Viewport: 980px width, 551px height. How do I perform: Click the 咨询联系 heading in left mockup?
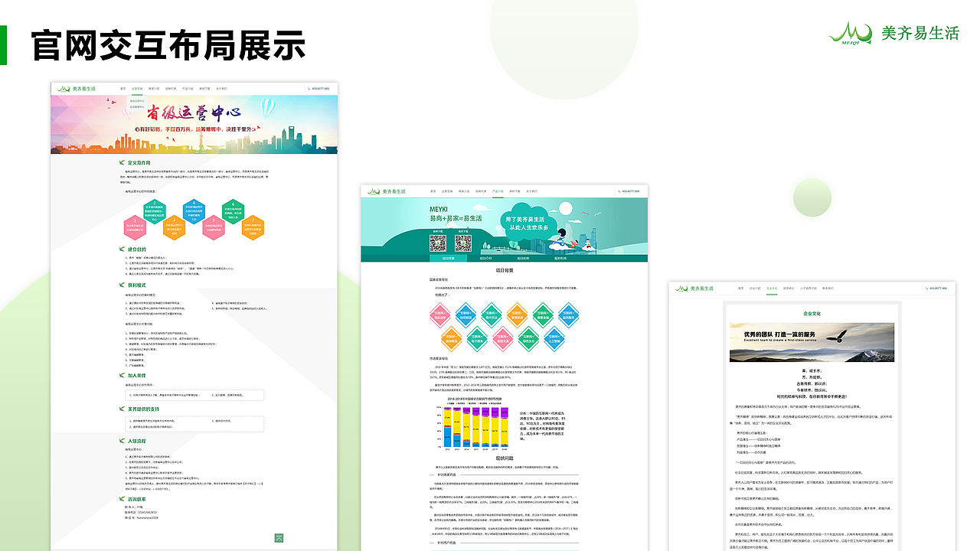click(136, 499)
